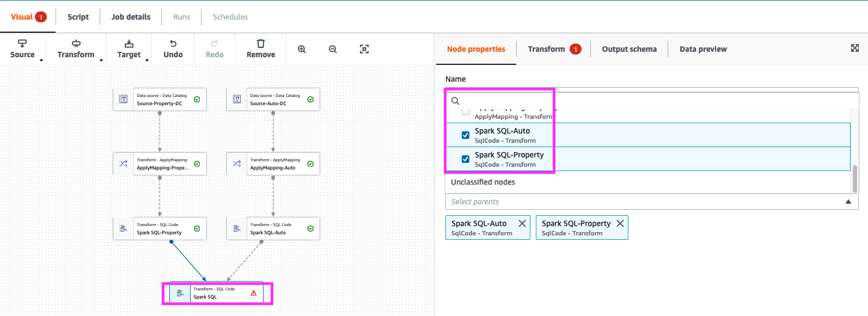Viewport: 868px width, 316px height.
Task: Switch to the Script tab
Action: [78, 17]
